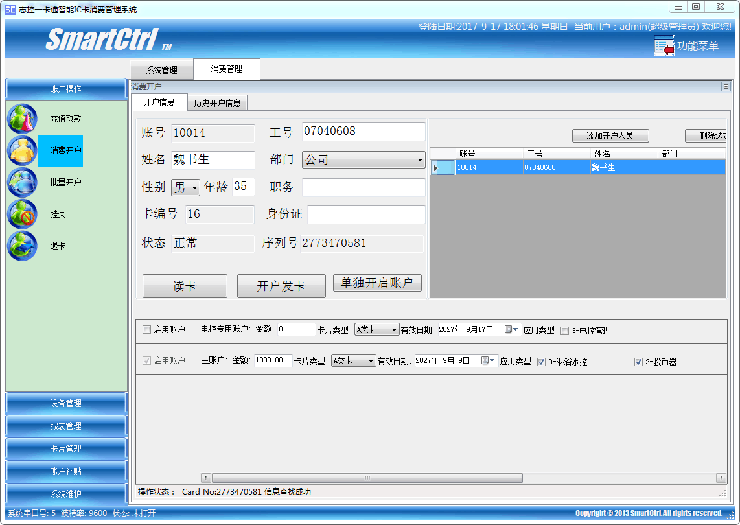Click the 读卡 read card button
The height and width of the screenshot is (525, 740).
pos(184,286)
